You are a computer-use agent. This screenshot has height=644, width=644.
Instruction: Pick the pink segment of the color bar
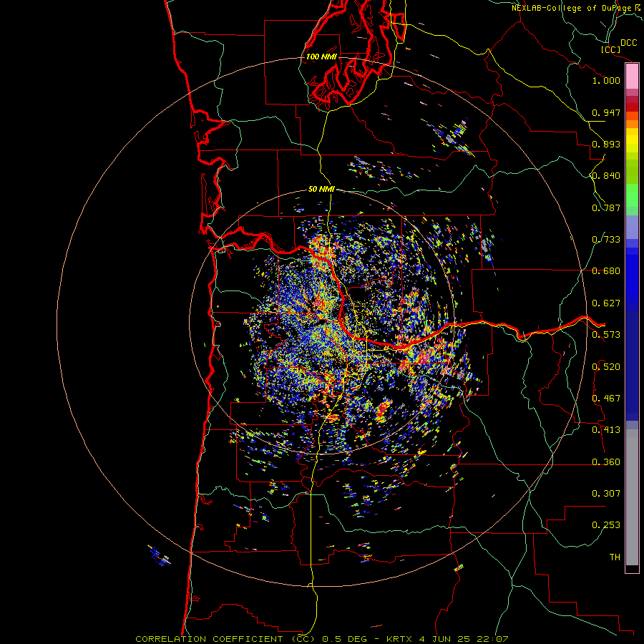pyautogui.click(x=632, y=77)
